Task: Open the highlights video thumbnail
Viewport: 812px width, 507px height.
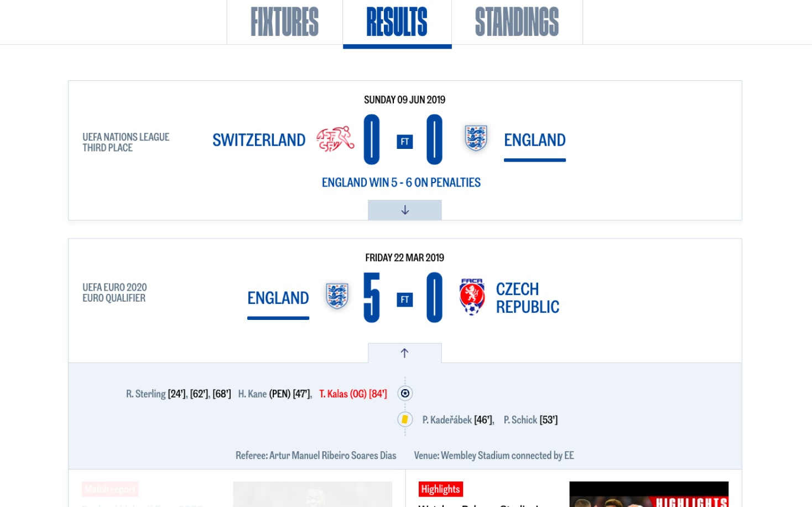Action: (x=649, y=494)
